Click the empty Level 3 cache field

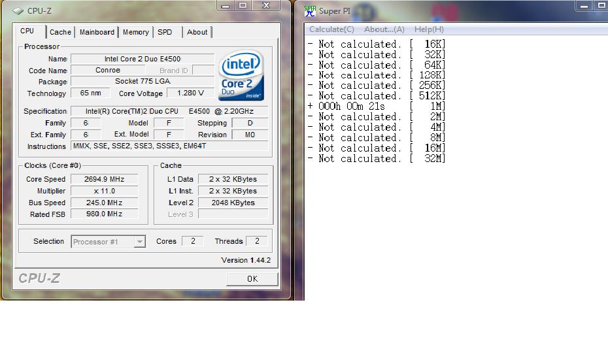233,214
